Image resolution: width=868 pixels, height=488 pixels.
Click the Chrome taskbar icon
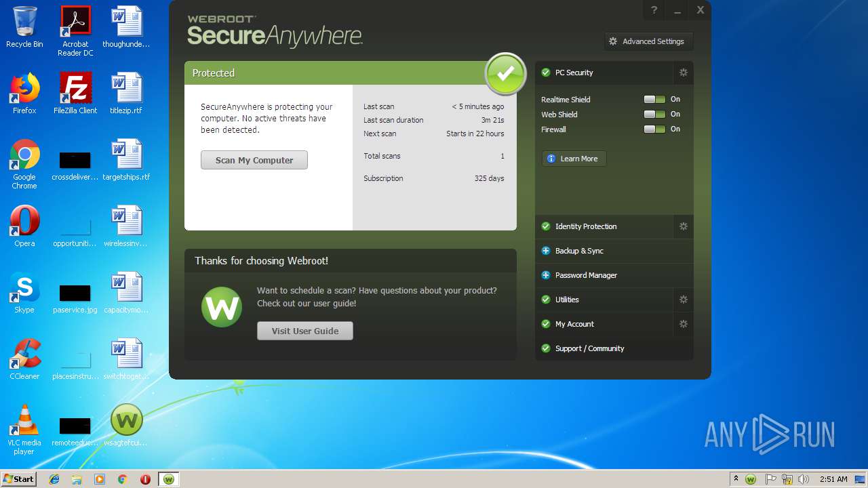pyautogui.click(x=123, y=479)
